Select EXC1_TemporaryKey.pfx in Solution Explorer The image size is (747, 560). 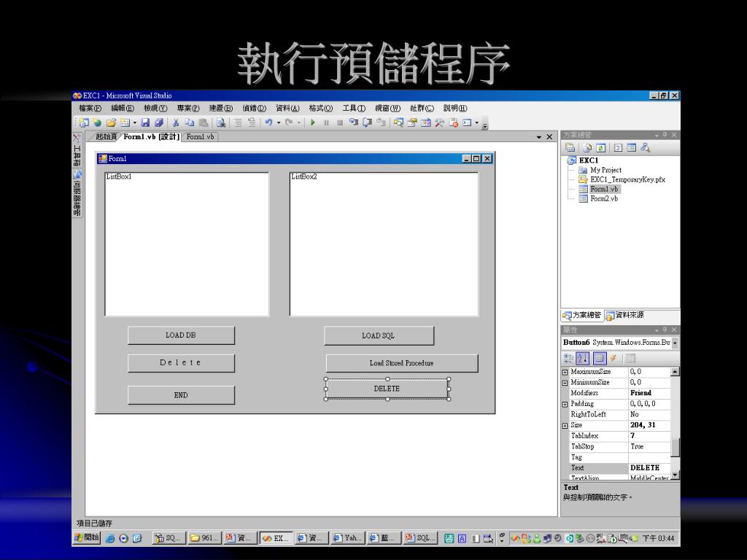(627, 179)
